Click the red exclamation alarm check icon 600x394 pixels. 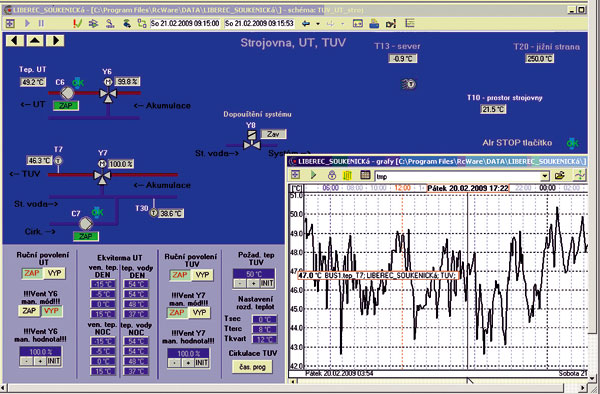(77, 24)
